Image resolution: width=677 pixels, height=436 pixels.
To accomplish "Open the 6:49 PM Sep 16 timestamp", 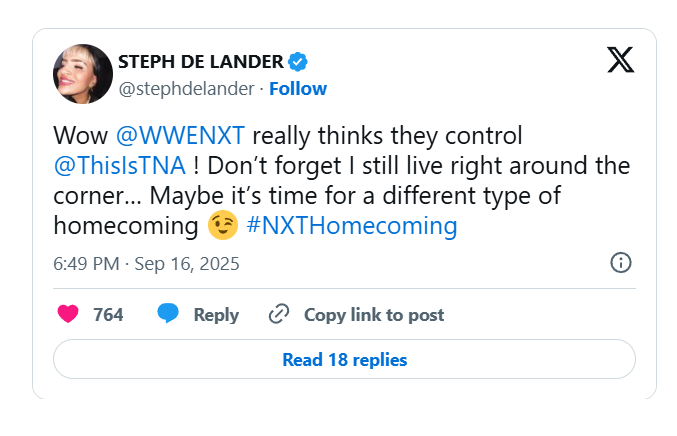I will coord(146,264).
